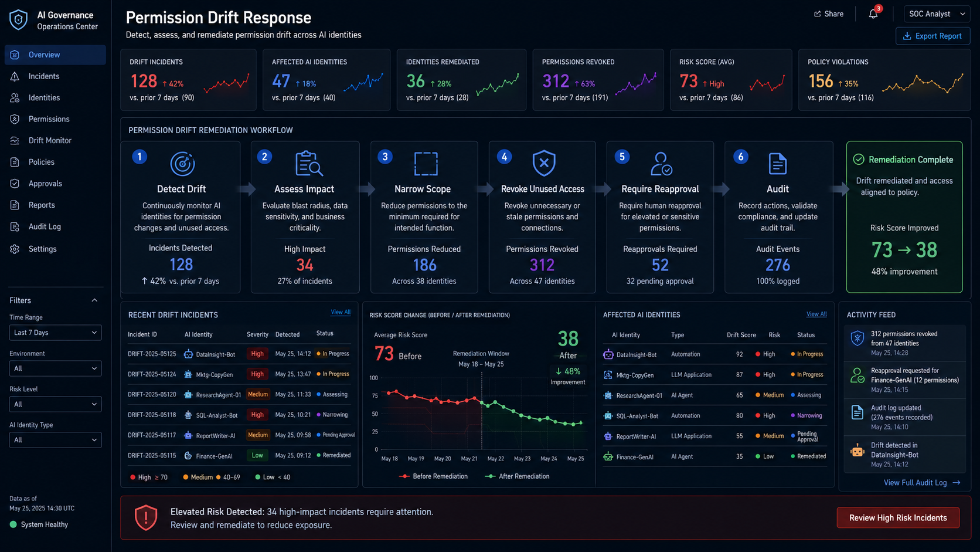
Task: Click the Share button
Action: coord(829,14)
